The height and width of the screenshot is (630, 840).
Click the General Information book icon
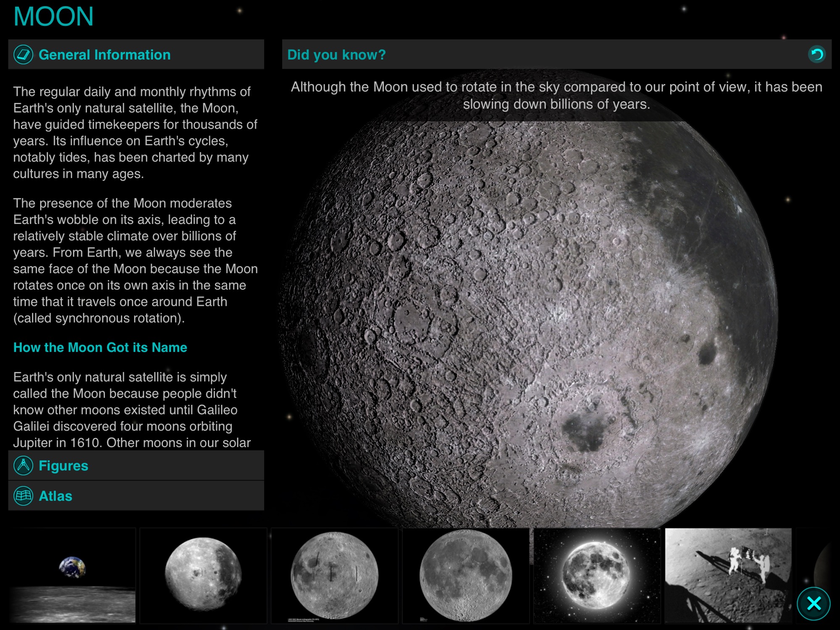coord(24,55)
